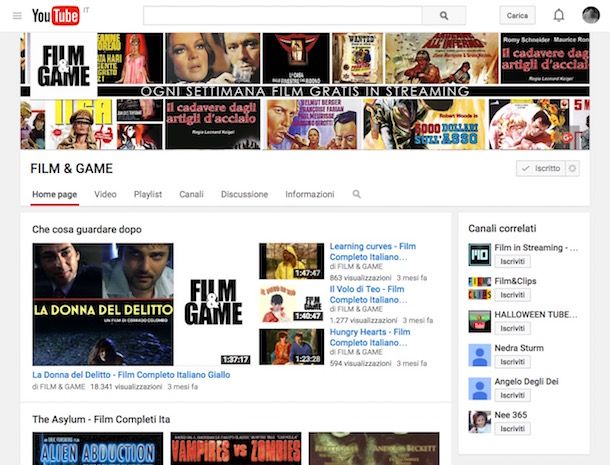Play the Hungry Hearts thumbnail
Screen dimensions: 610x465
[291, 347]
